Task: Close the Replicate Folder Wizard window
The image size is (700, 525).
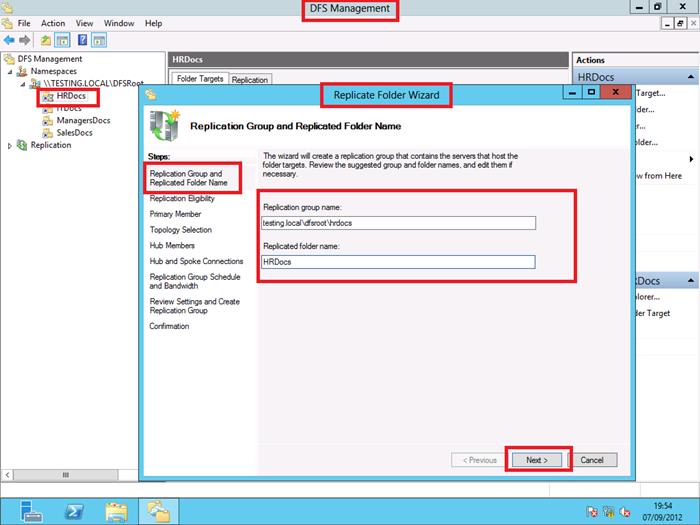Action: click(615, 92)
